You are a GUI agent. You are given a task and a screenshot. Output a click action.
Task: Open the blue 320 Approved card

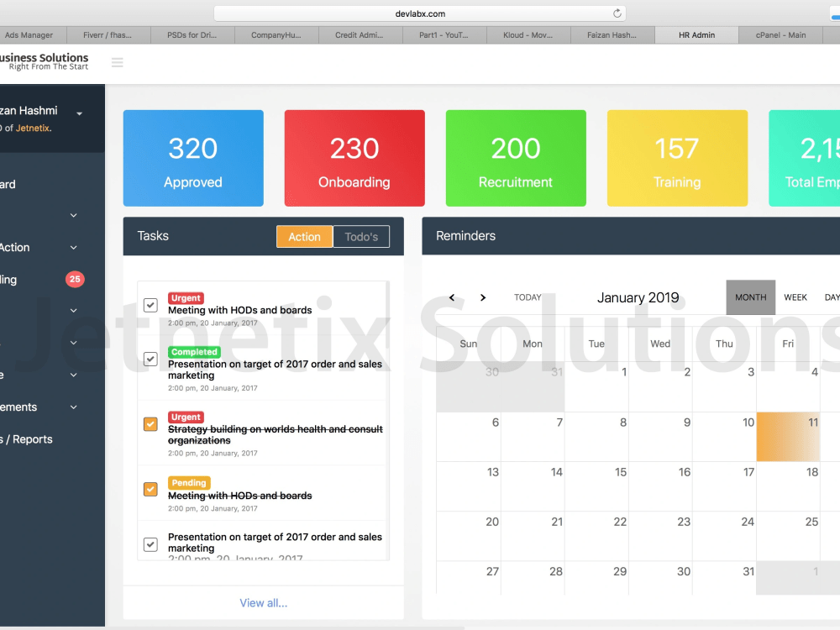(x=193, y=158)
